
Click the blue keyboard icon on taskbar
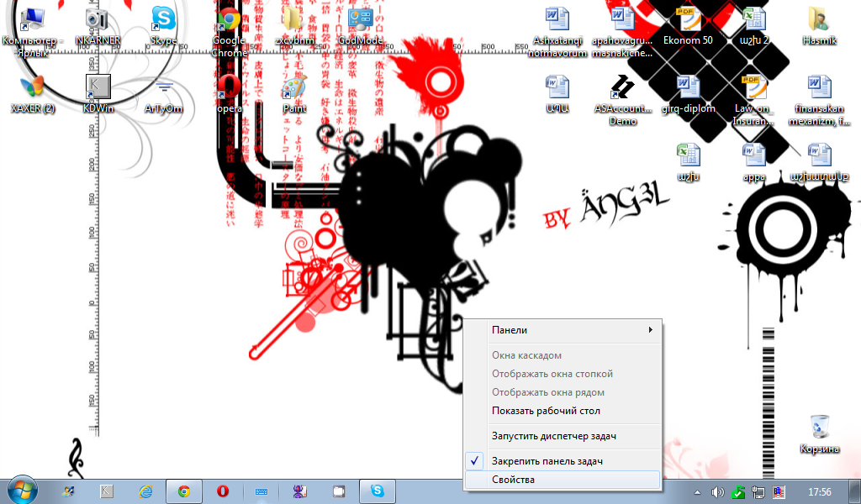pos(261,491)
